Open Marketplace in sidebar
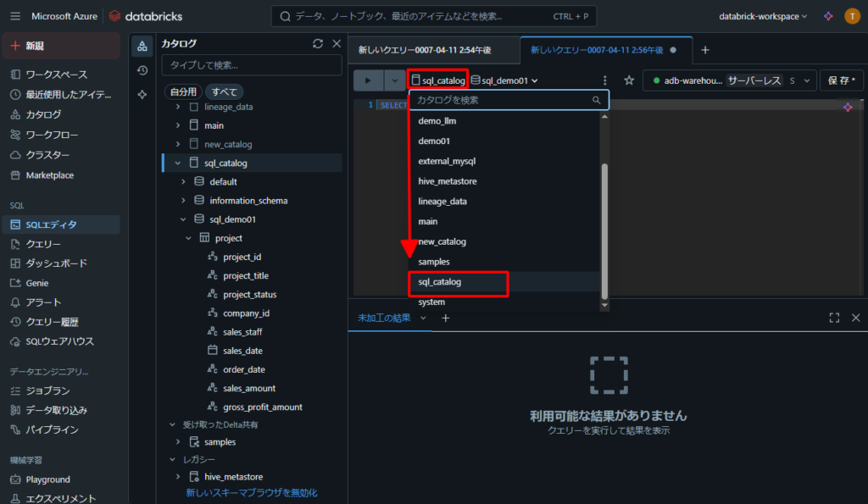Viewport: 868px width, 504px height. (61, 174)
